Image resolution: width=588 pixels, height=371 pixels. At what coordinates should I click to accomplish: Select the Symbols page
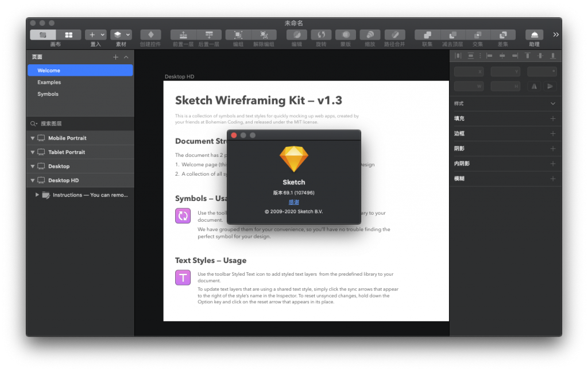click(80, 94)
